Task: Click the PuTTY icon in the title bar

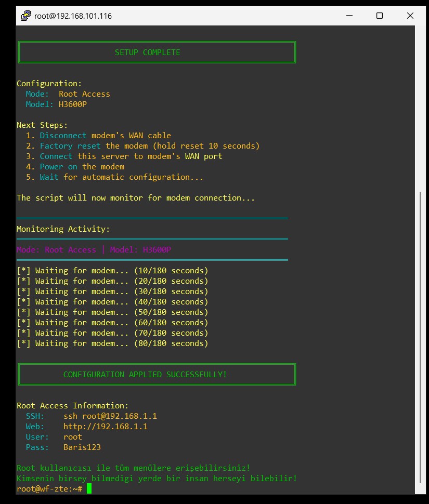Action: coord(25,16)
